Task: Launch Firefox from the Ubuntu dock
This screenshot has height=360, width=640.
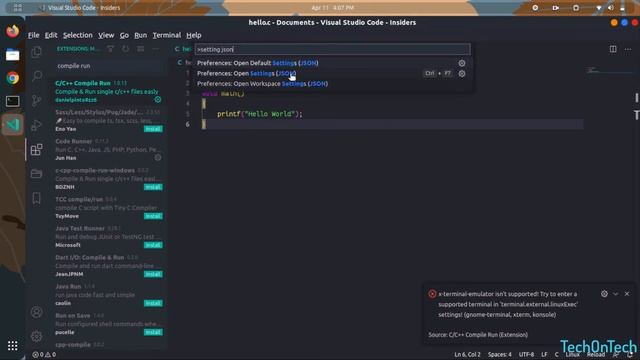Action: (x=13, y=31)
